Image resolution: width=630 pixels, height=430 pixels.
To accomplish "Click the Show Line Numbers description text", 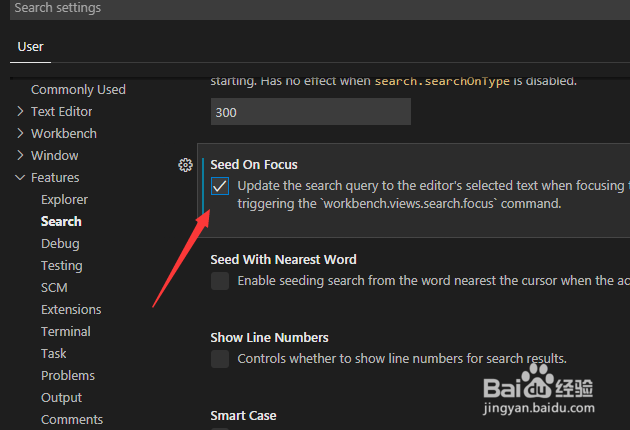I will [x=402, y=358].
